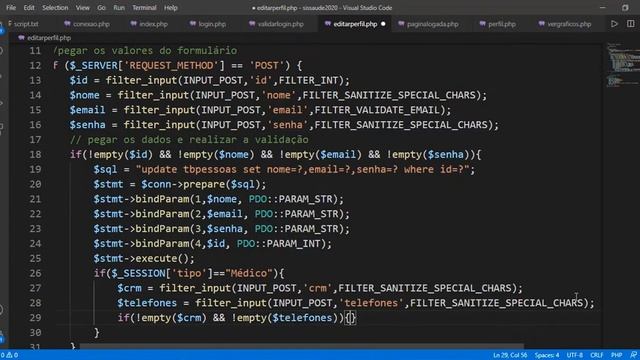Open the File menu

click(x=11, y=8)
